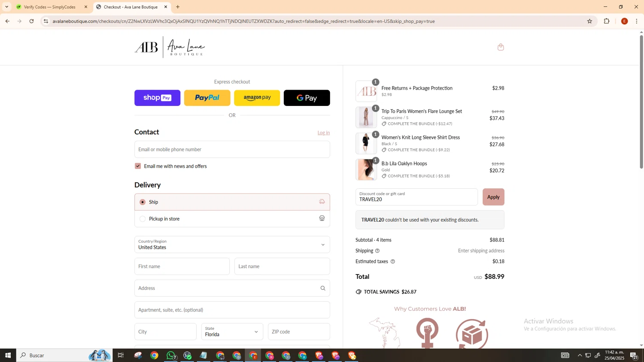Select Pickup in store option
The image size is (644, 362).
click(143, 219)
